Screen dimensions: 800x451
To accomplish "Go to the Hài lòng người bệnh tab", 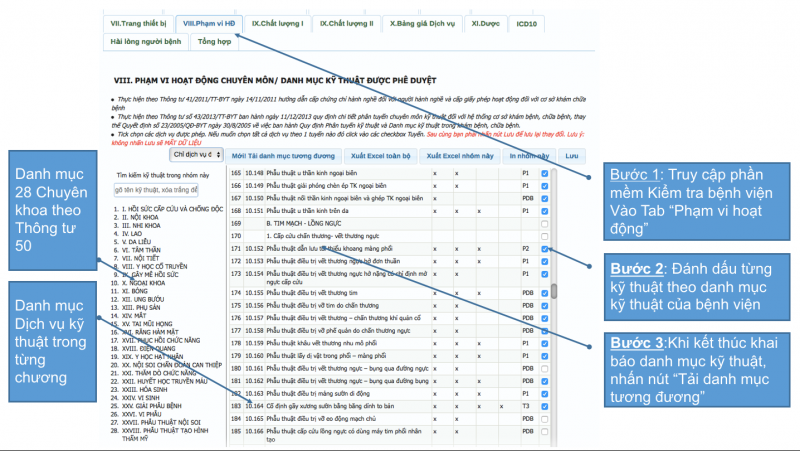I will [145, 42].
